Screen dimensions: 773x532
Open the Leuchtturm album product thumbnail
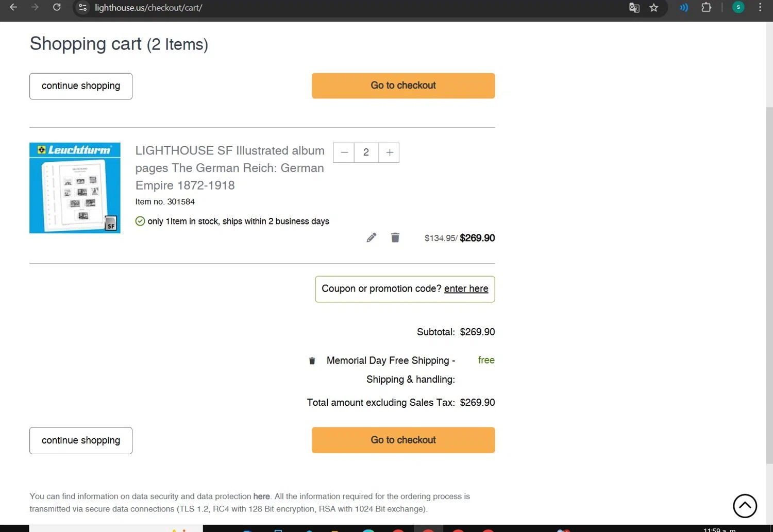pyautogui.click(x=75, y=188)
